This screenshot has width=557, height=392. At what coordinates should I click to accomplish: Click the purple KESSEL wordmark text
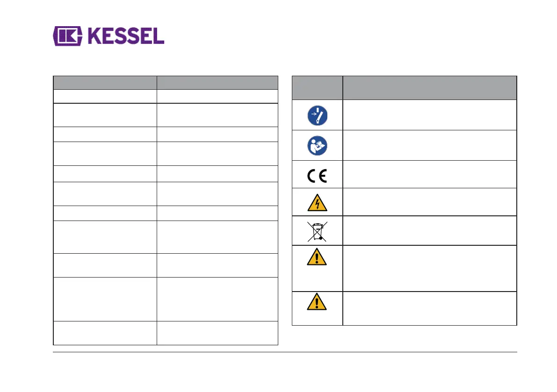point(125,36)
